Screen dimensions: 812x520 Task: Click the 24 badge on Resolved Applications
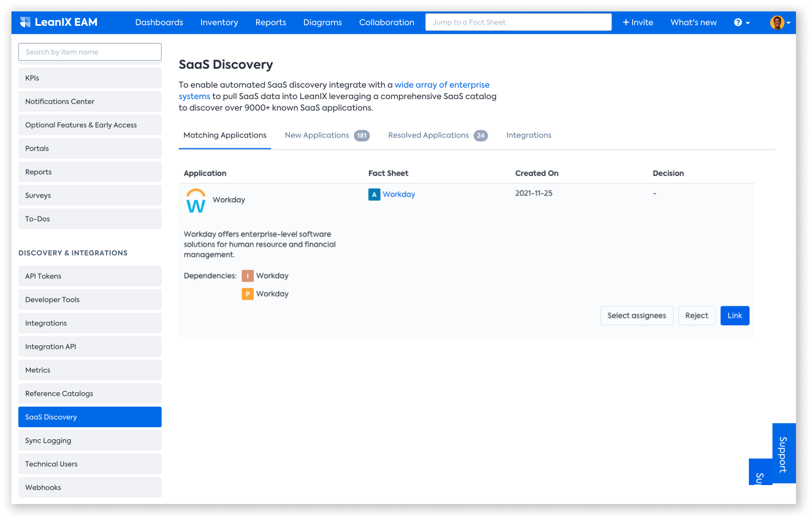click(x=481, y=136)
